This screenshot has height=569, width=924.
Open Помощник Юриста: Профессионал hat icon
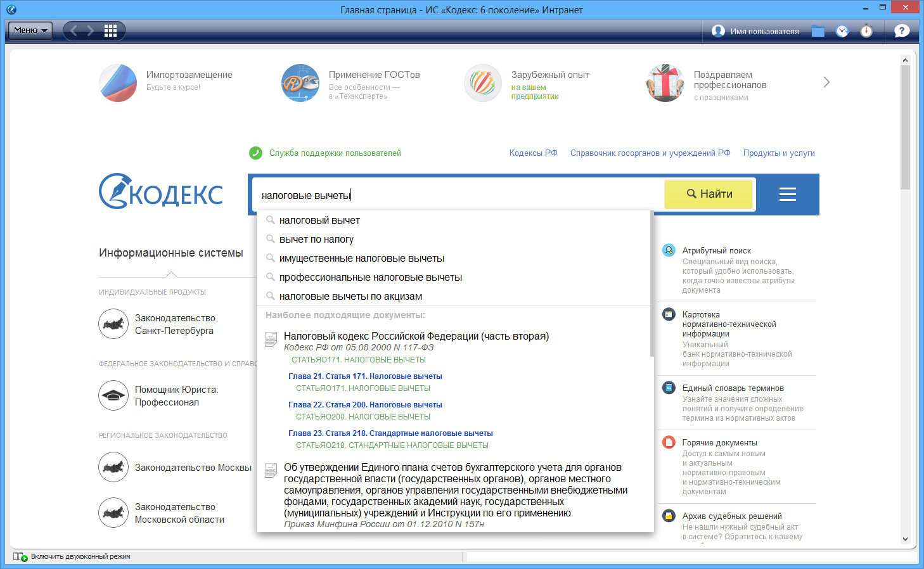113,395
